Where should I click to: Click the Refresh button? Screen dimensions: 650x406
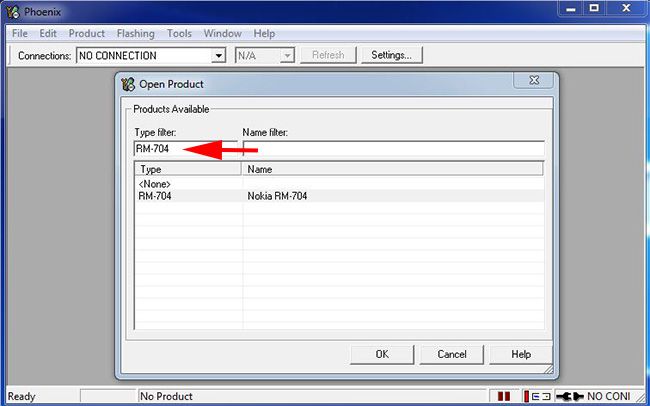[328, 55]
